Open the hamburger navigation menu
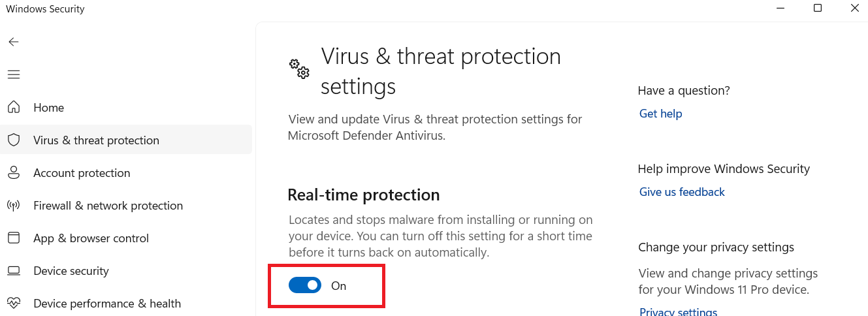The height and width of the screenshot is (316, 868). (13, 74)
